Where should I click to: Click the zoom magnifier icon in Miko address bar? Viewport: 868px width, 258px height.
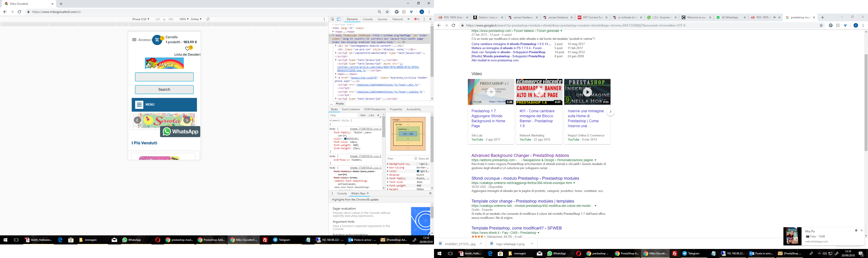(380, 12)
